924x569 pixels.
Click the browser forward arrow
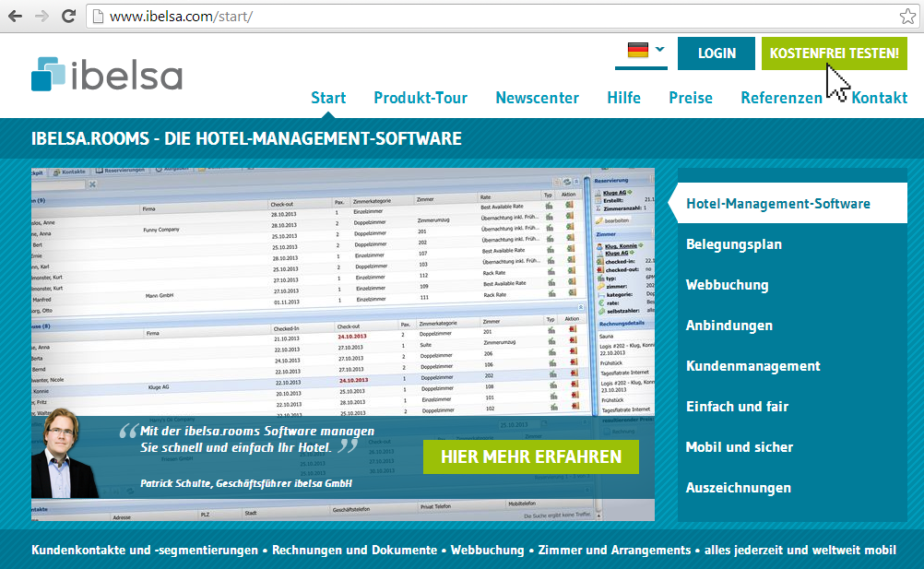tap(42, 17)
